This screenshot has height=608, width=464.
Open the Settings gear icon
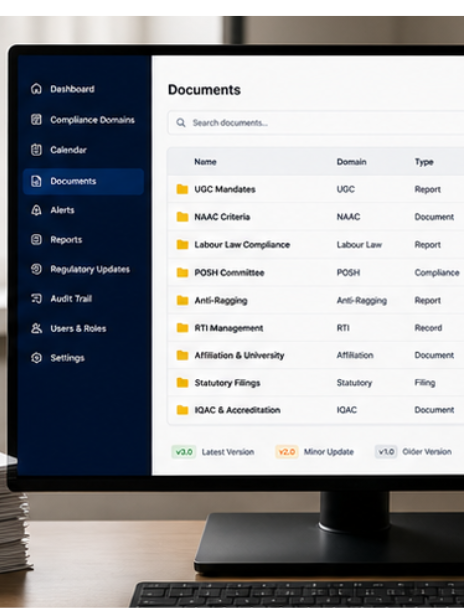(x=36, y=358)
